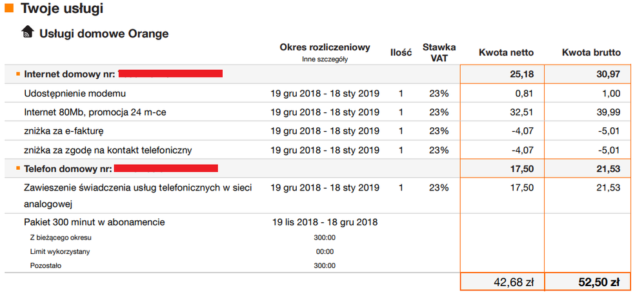Click the orange square next to Twoje usługi
This screenshot has height=299, width=644.
click(x=9, y=8)
